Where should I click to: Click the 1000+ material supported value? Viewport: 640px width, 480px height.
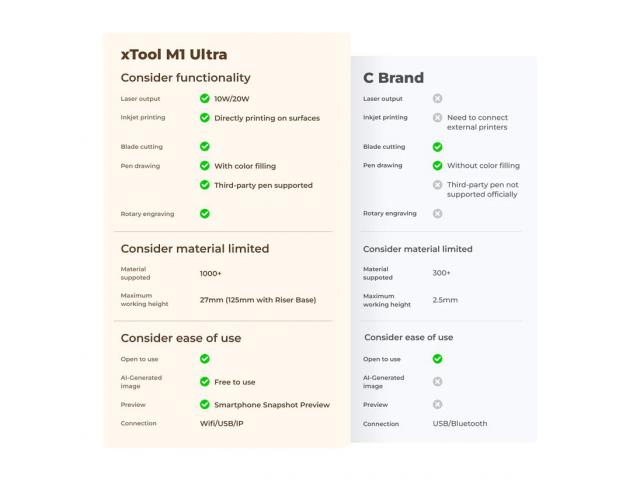click(211, 273)
